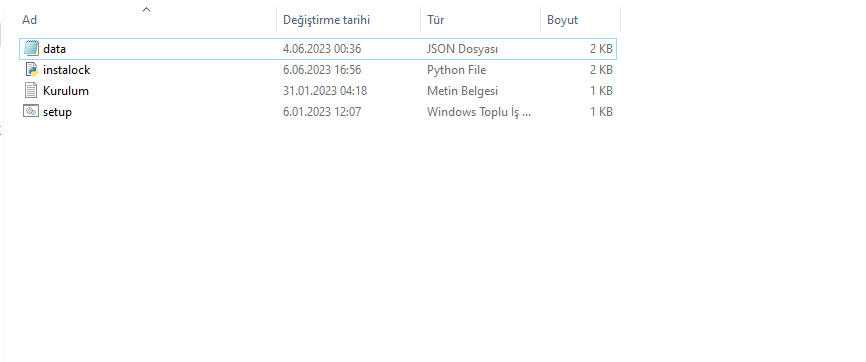
Task: Click the instalock file name
Action: click(66, 70)
